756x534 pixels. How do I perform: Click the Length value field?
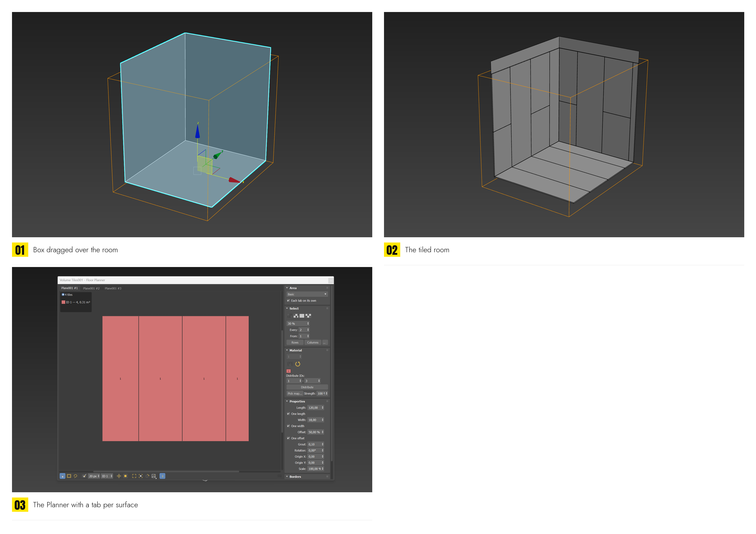(x=315, y=407)
